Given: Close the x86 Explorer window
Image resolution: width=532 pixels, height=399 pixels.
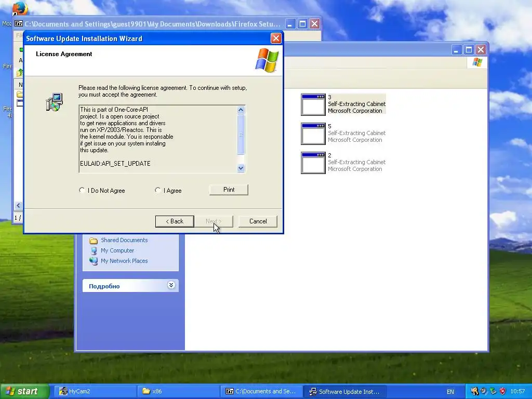Looking at the screenshot, I should tap(481, 50).
